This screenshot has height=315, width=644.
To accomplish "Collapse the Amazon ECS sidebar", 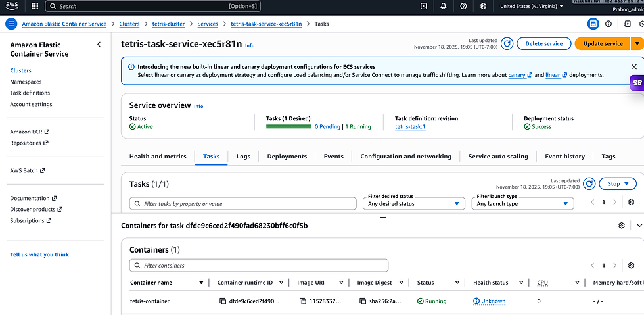I will (99, 45).
